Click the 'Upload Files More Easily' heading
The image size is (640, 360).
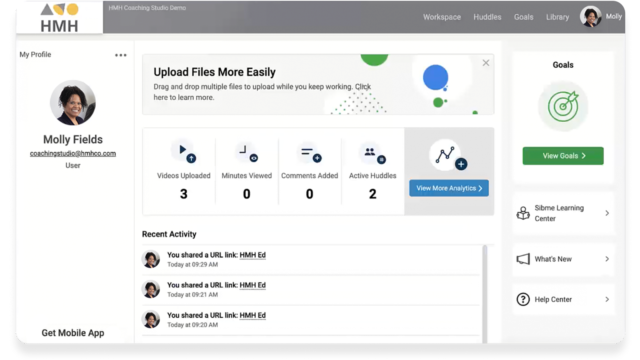coord(214,72)
